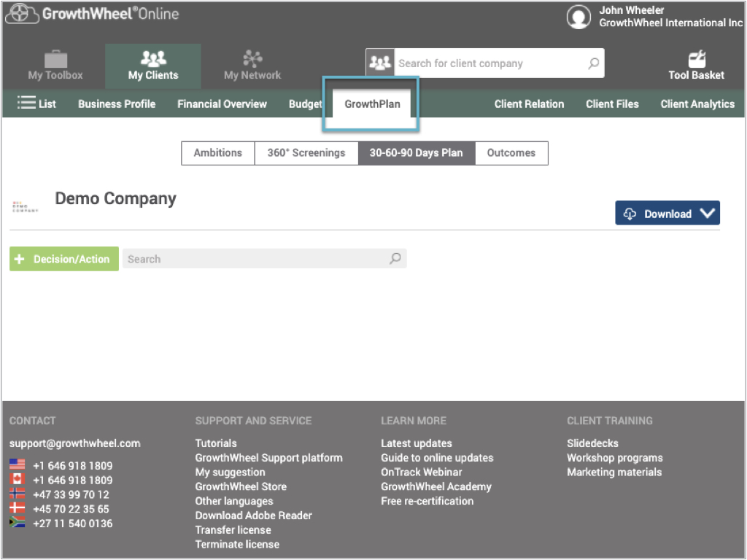Open the Client Files tab
This screenshot has height=560, width=747.
pyautogui.click(x=612, y=104)
